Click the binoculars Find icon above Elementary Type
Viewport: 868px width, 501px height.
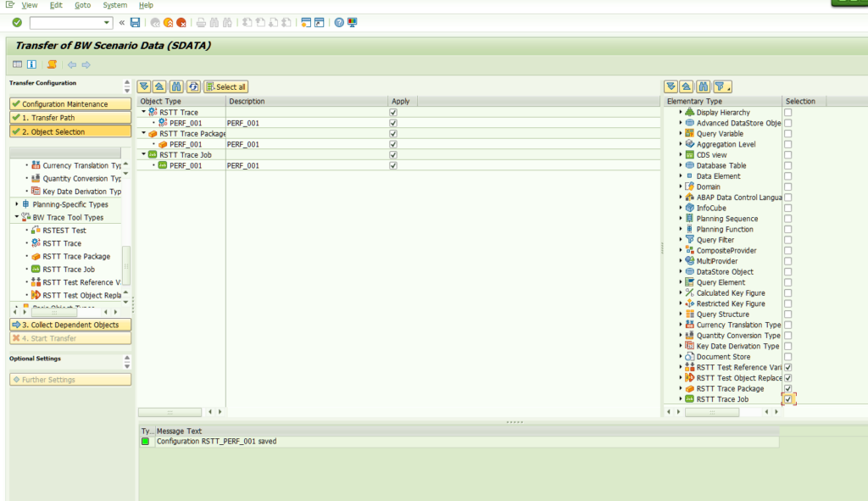coord(703,86)
